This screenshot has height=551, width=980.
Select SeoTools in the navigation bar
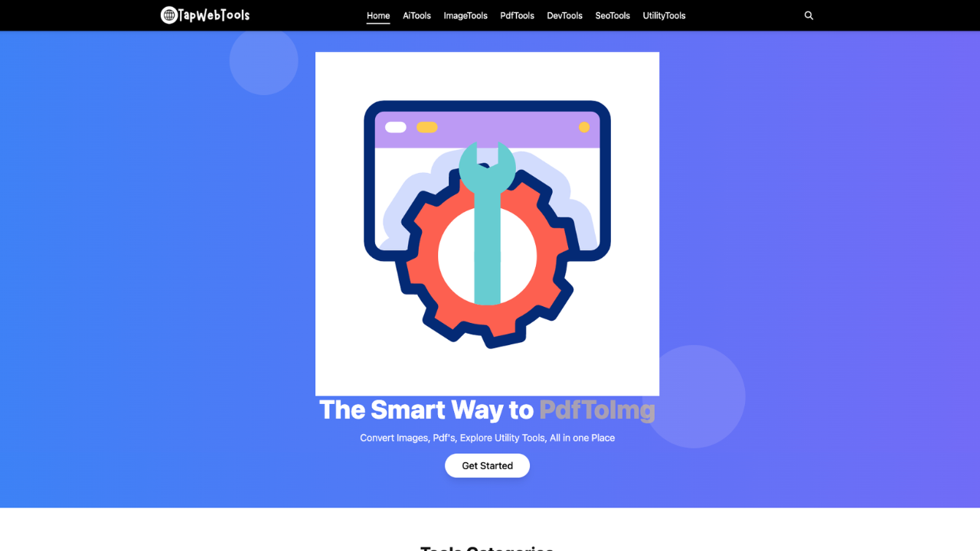pos(612,15)
